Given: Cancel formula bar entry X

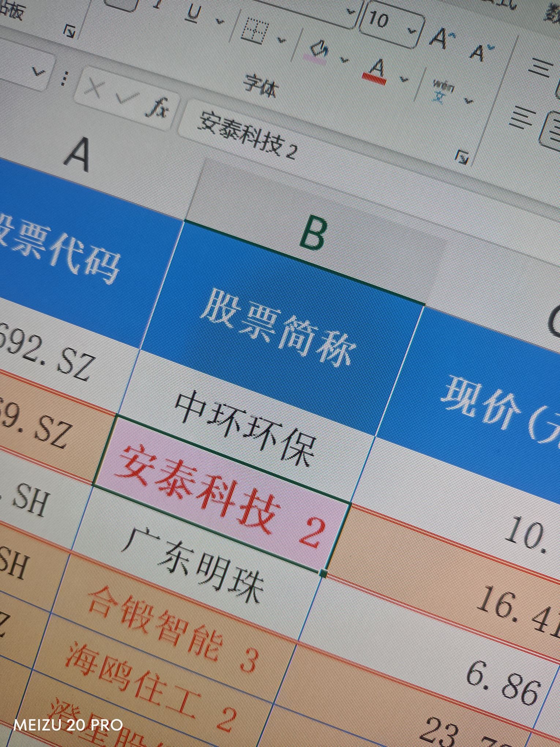Looking at the screenshot, I should tap(94, 89).
